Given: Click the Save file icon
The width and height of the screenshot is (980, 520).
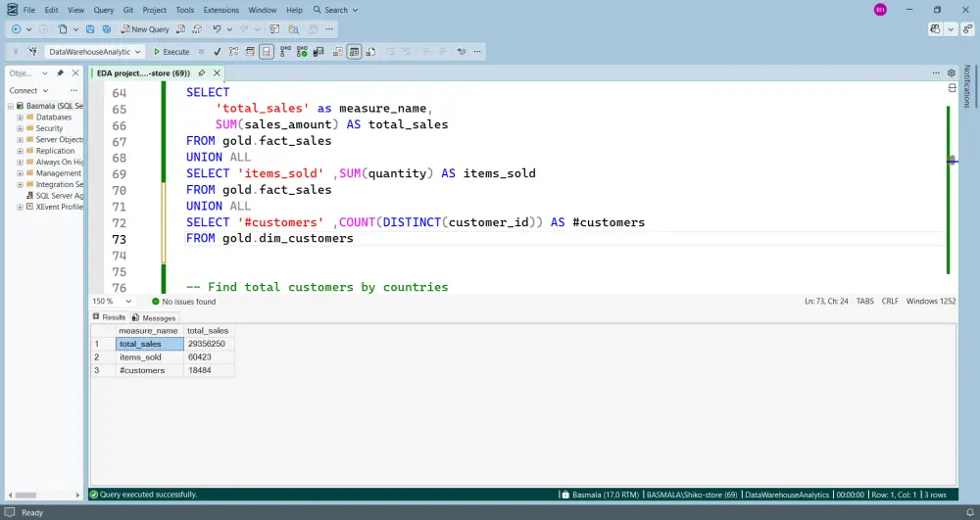Looking at the screenshot, I should [x=90, y=29].
